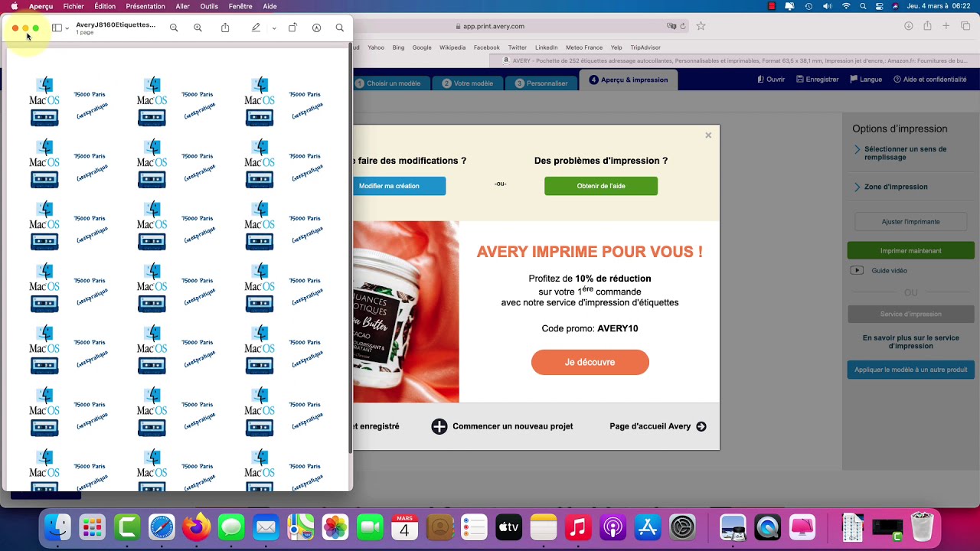The height and width of the screenshot is (551, 980).
Task: Click the reload page icon in Safari
Action: pos(682,26)
